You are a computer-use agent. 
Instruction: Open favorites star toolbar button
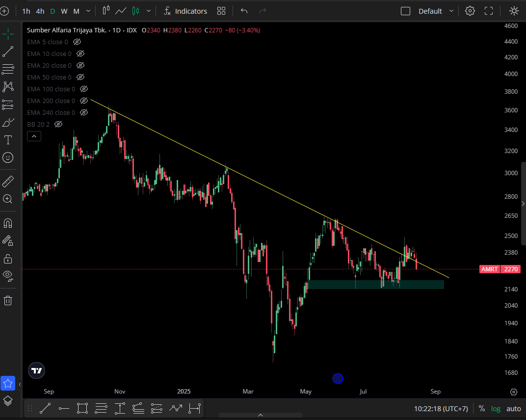coord(8,383)
